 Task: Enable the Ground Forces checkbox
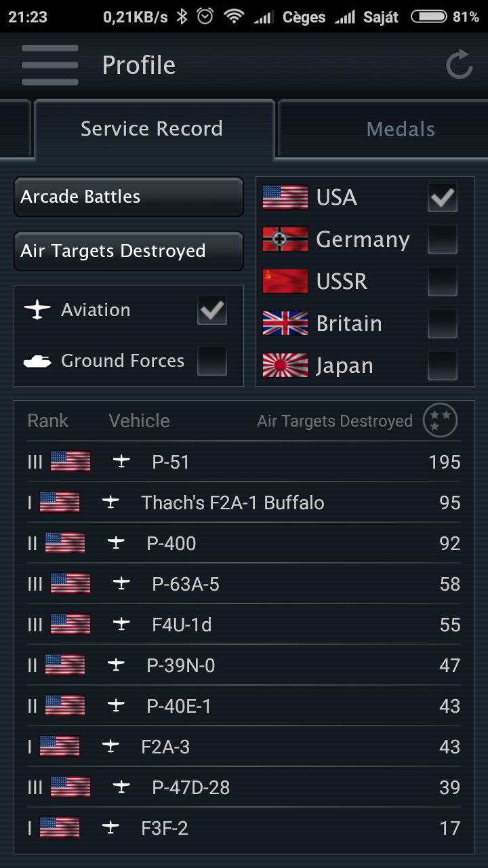pyautogui.click(x=212, y=361)
